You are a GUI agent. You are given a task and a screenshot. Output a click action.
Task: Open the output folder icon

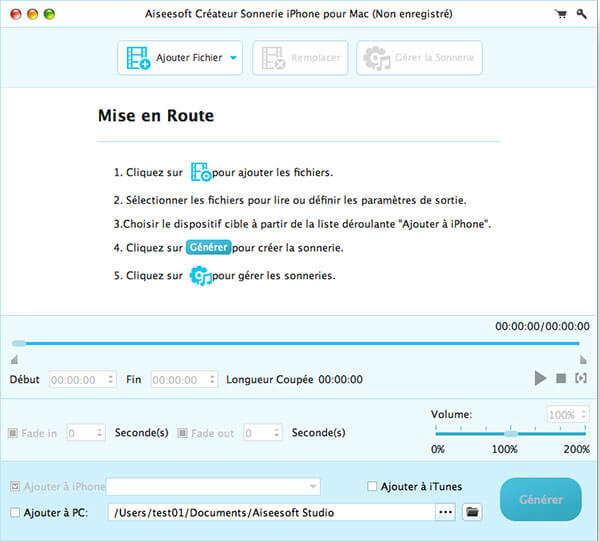click(472, 512)
